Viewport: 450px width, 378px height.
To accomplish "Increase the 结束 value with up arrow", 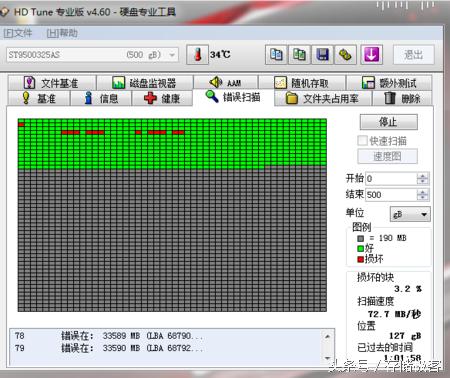I will [x=423, y=192].
